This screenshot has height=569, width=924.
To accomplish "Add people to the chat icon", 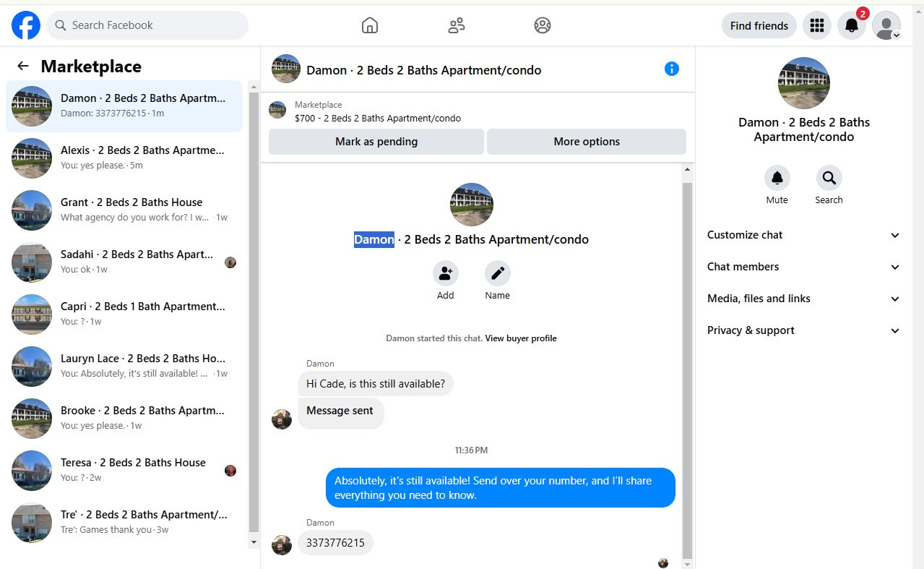I will point(446,273).
